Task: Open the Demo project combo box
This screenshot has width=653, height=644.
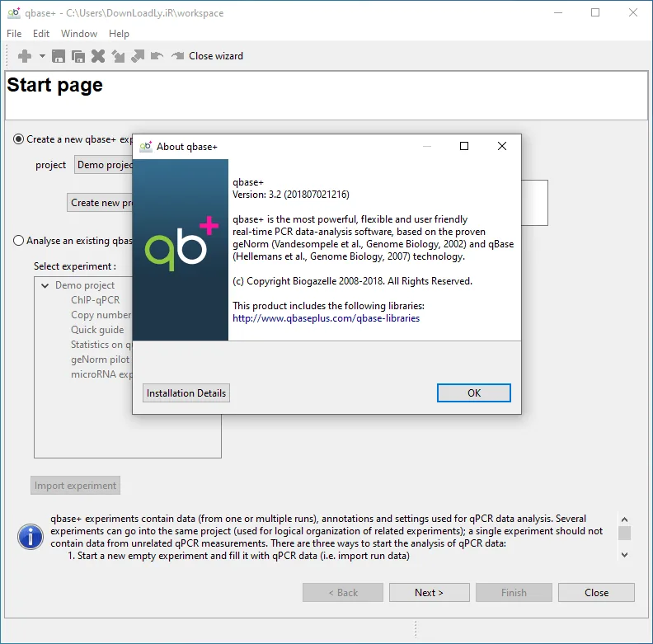Action: (104, 165)
